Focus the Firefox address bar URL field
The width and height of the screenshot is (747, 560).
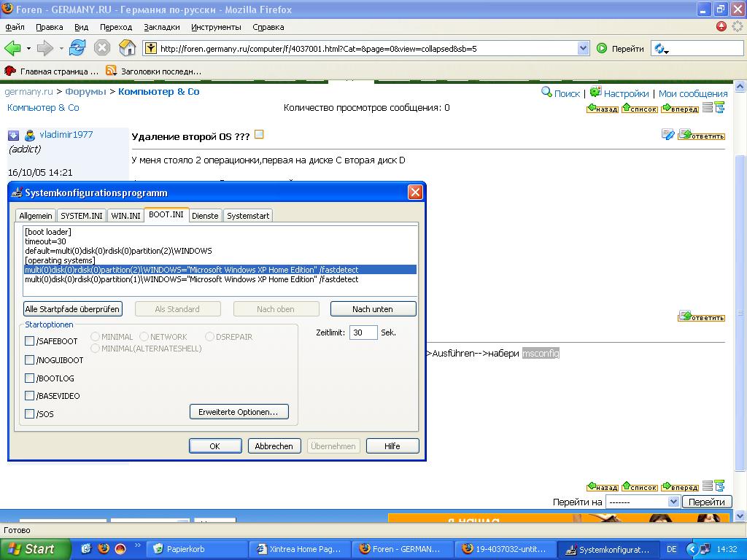pos(366,48)
